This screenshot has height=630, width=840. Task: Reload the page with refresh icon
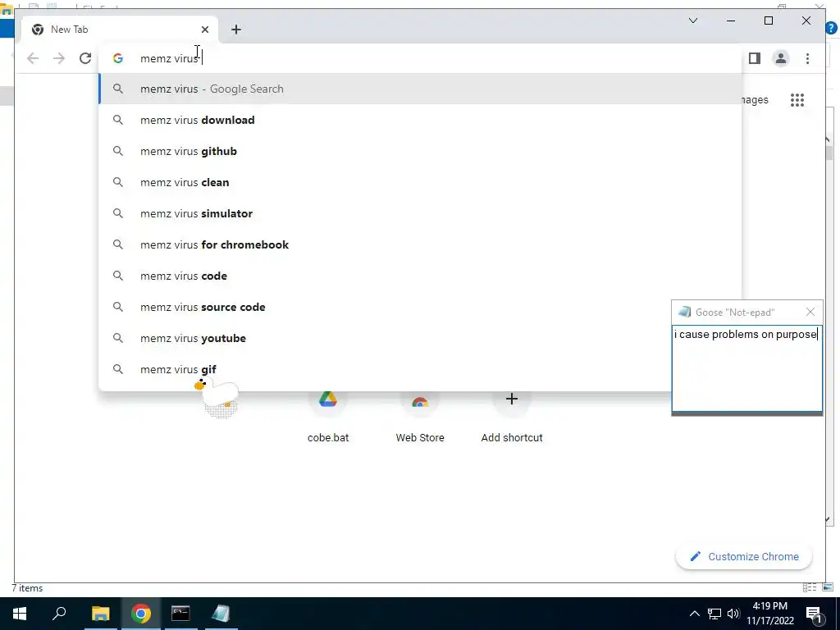(x=85, y=58)
